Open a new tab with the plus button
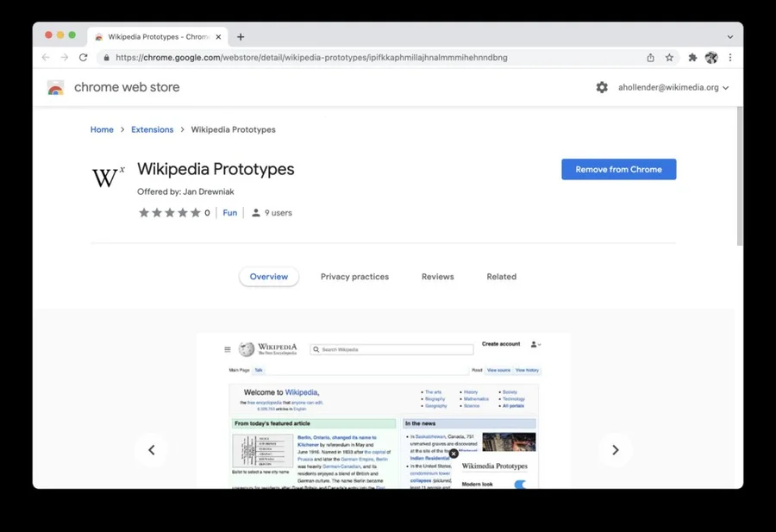The image size is (776, 532). tap(241, 36)
